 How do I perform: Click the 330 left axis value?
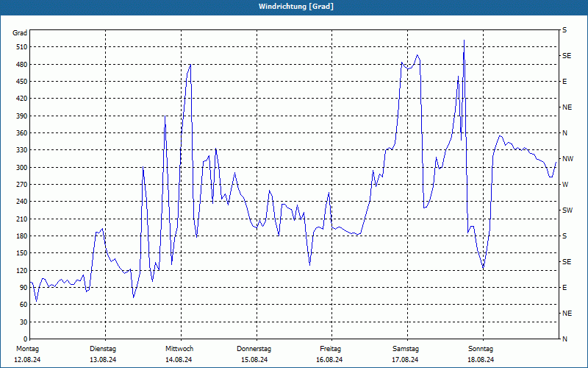[x=22, y=150]
